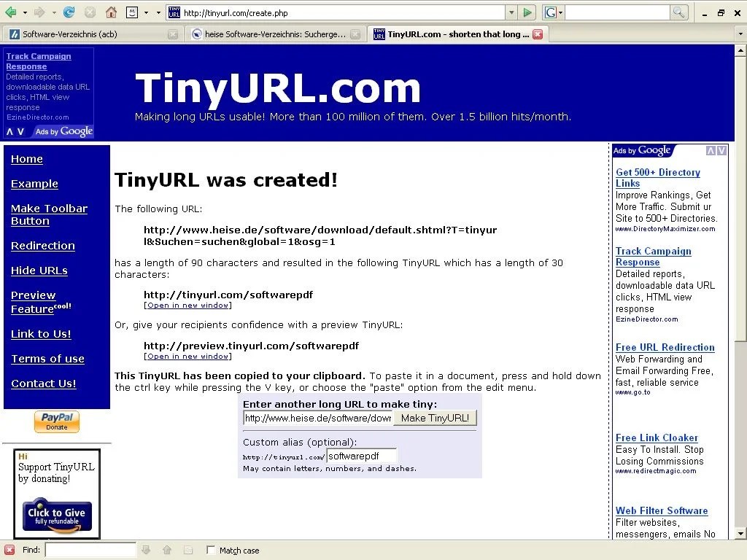747x560 pixels.
Task: Select the TinyURL.com tab
Action: (458, 34)
